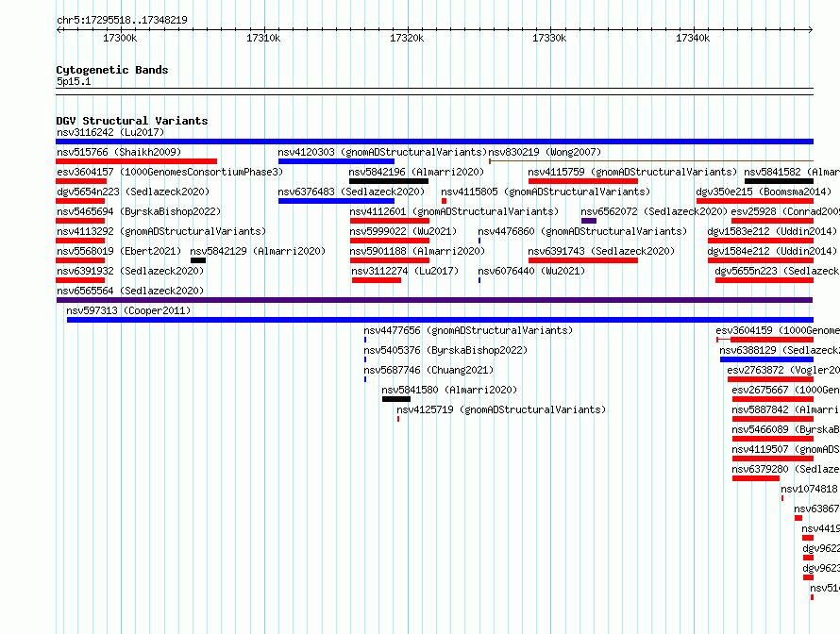Select nsv6076440 (Wu2021) label
The image size is (840, 634).
point(531,271)
